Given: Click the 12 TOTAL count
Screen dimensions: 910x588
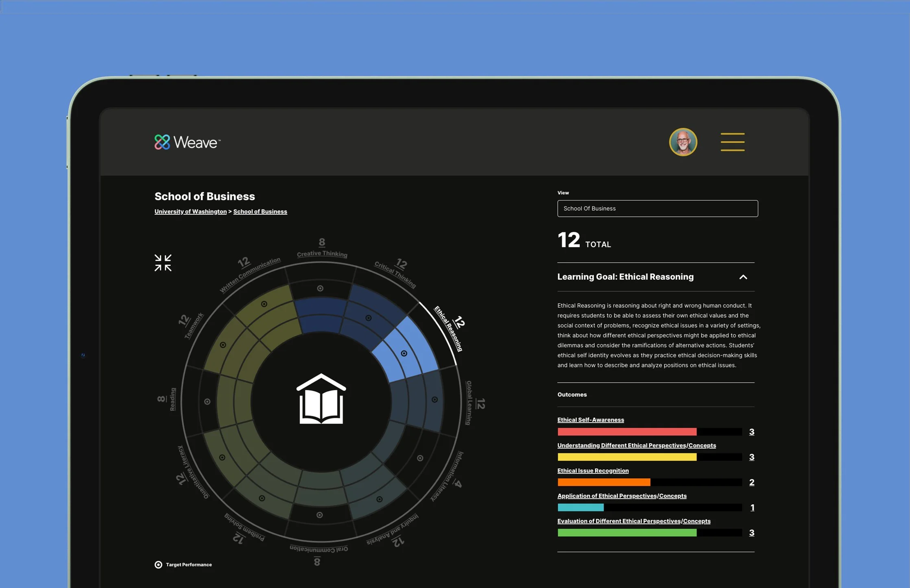Looking at the screenshot, I should coord(584,240).
